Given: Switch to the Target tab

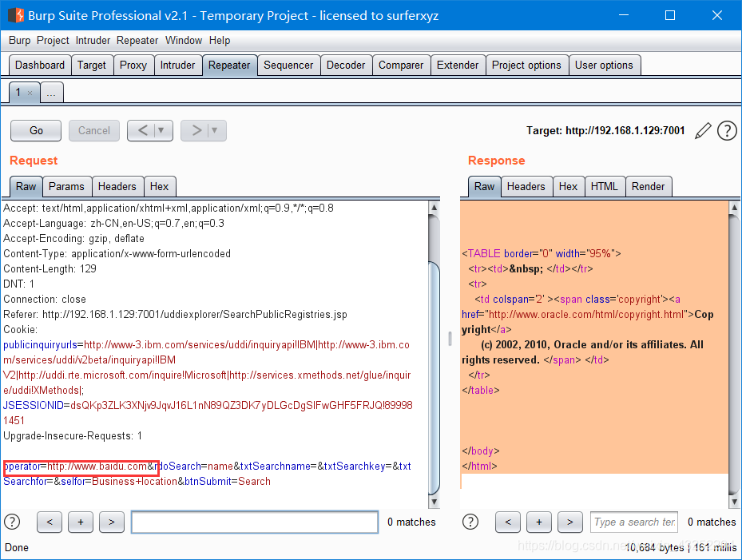Looking at the screenshot, I should point(92,65).
